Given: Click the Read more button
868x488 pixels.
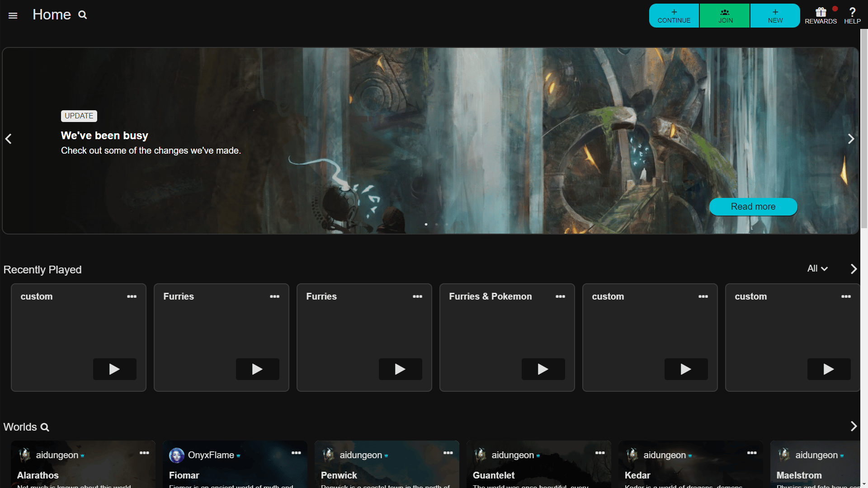Looking at the screenshot, I should (x=753, y=206).
